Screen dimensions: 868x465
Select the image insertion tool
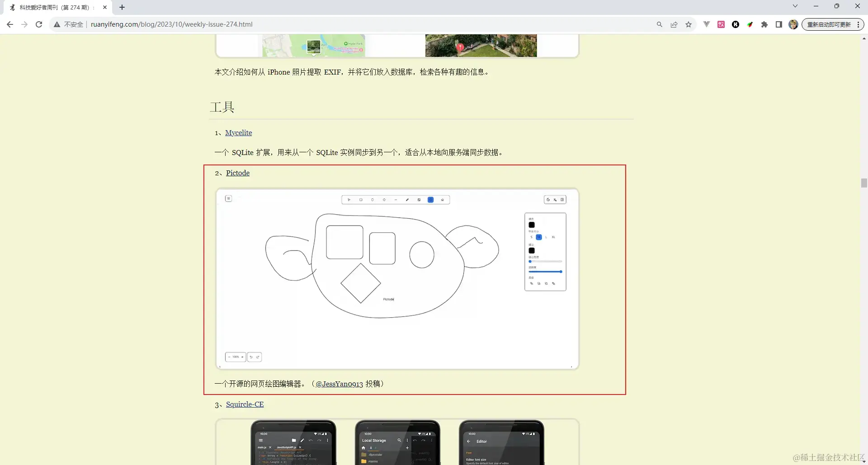point(419,199)
